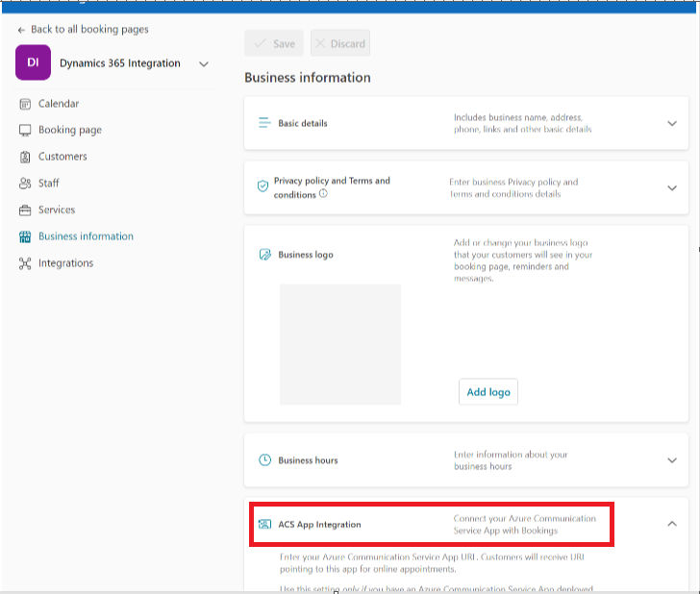Click the Business logo edit icon

tap(264, 255)
